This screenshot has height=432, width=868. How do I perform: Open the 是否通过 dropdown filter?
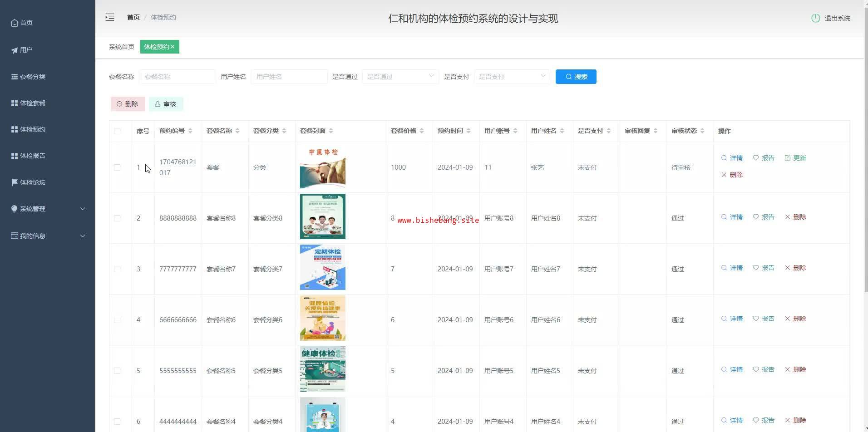[400, 77]
